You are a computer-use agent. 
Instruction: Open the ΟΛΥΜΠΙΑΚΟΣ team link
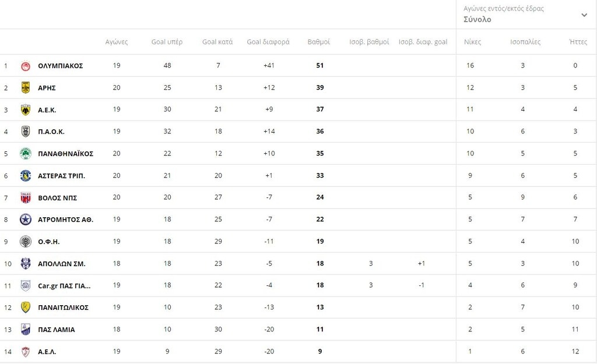[60, 66]
